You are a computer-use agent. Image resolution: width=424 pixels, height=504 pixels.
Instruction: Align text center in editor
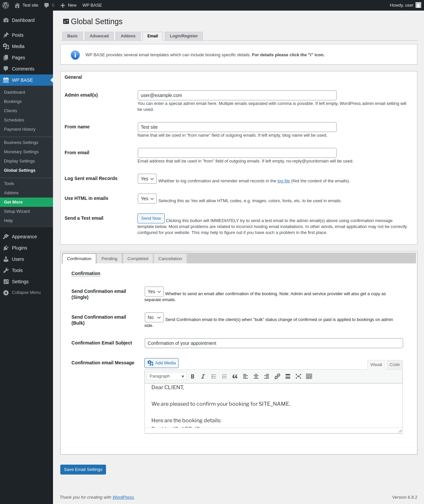click(x=256, y=376)
